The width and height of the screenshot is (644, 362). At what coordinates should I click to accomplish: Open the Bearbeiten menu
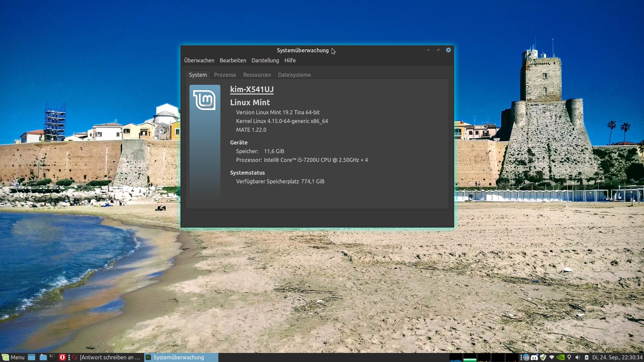233,60
